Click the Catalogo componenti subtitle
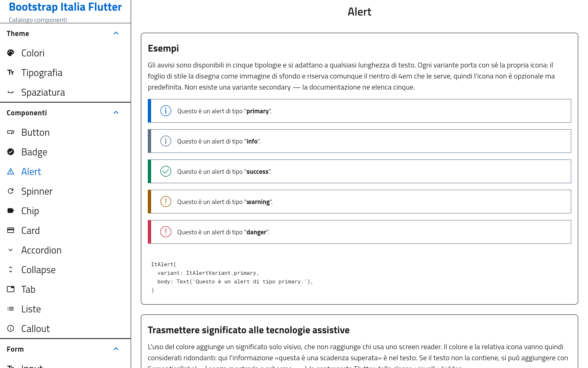This screenshot has height=368, width=588. pos(38,20)
